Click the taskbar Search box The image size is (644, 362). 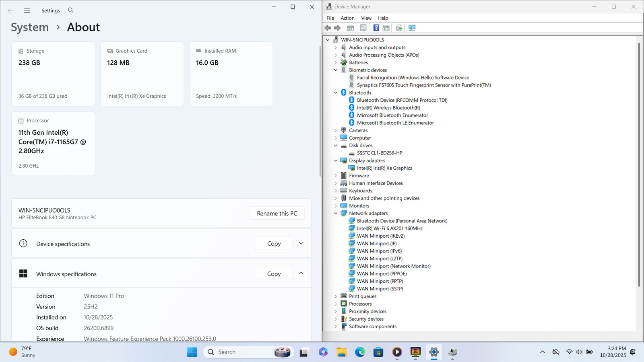click(x=249, y=352)
